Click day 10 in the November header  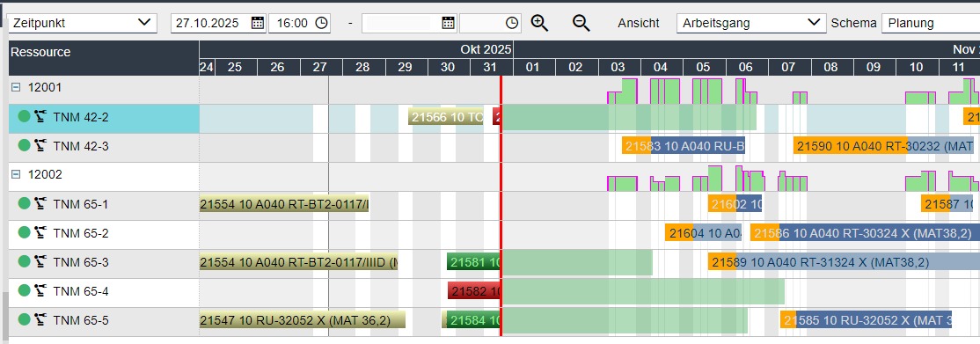point(917,67)
